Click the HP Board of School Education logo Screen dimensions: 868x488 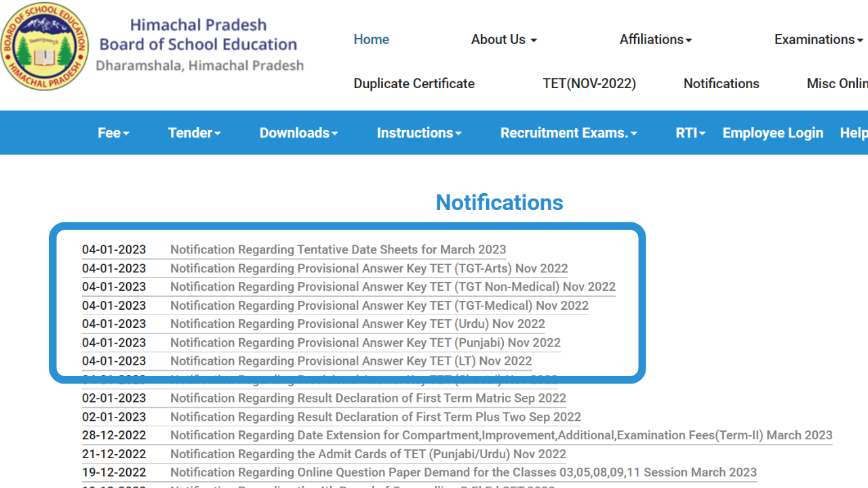coord(45,46)
